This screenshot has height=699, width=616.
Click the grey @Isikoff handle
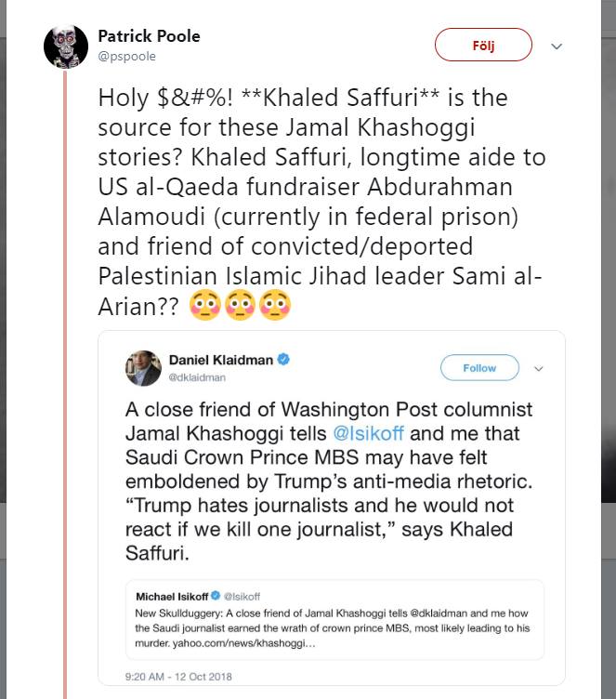[242, 595]
